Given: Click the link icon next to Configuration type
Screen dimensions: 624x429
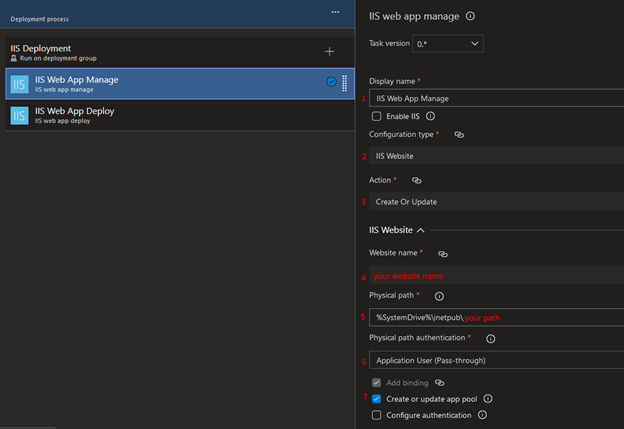Looking at the screenshot, I should pos(459,135).
